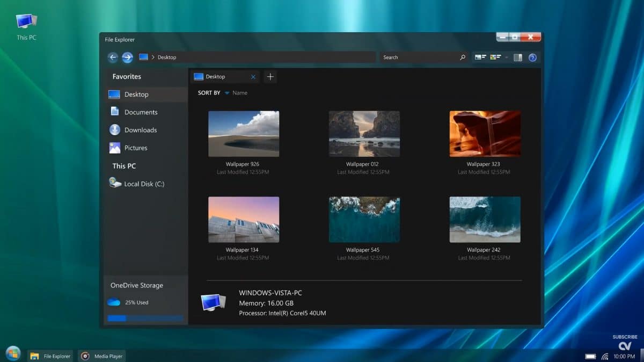Open the Desktop breadcrumb dropdown
This screenshot has height=362, width=644.
153,57
